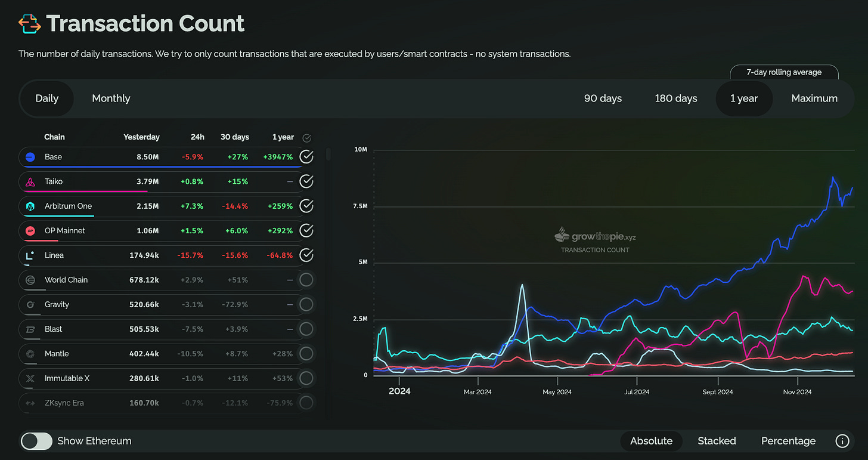Enable the Blast selection circle

306,329
